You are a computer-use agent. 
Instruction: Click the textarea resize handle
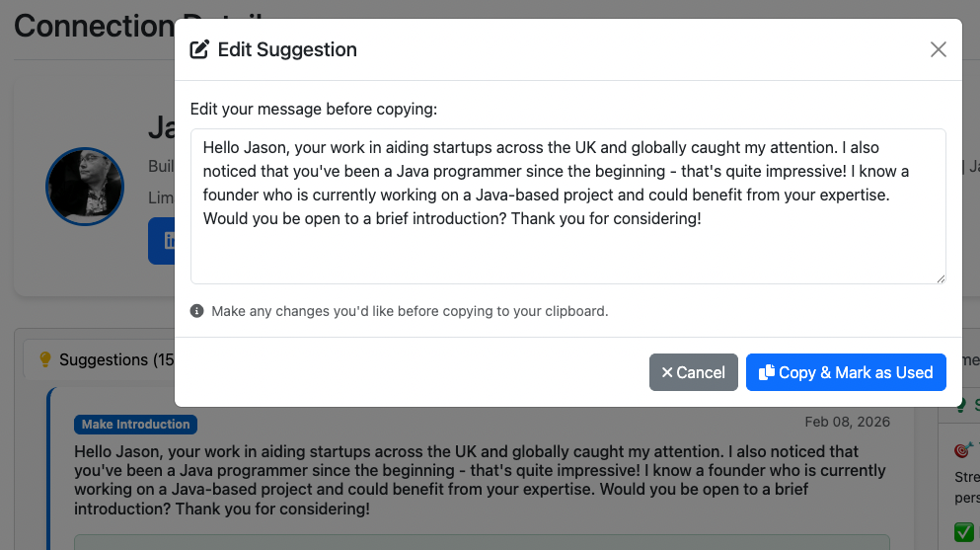941,278
